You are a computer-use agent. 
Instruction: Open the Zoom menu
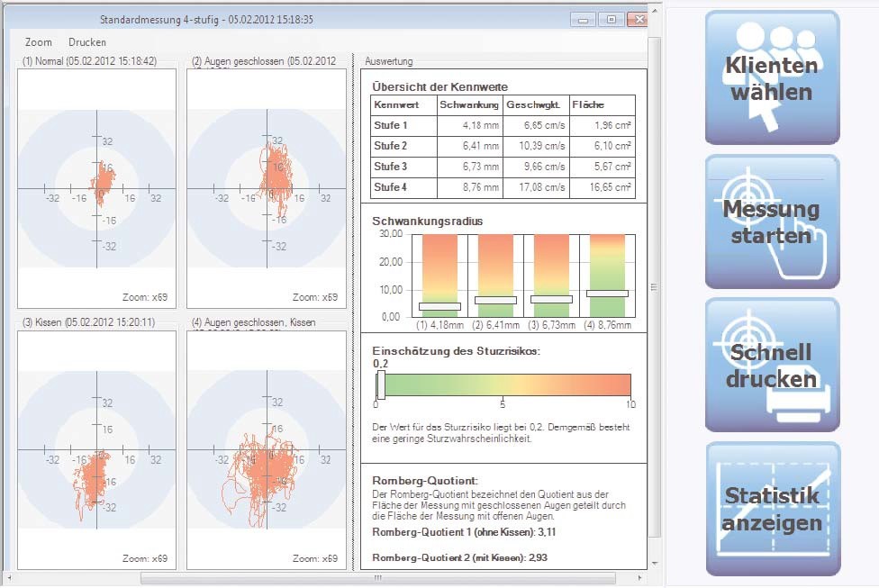(39, 42)
